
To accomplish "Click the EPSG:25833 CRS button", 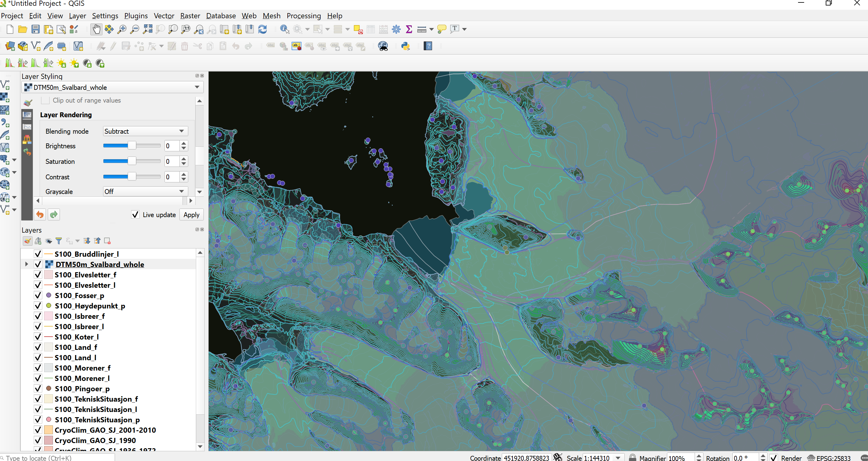I will [x=830, y=458].
